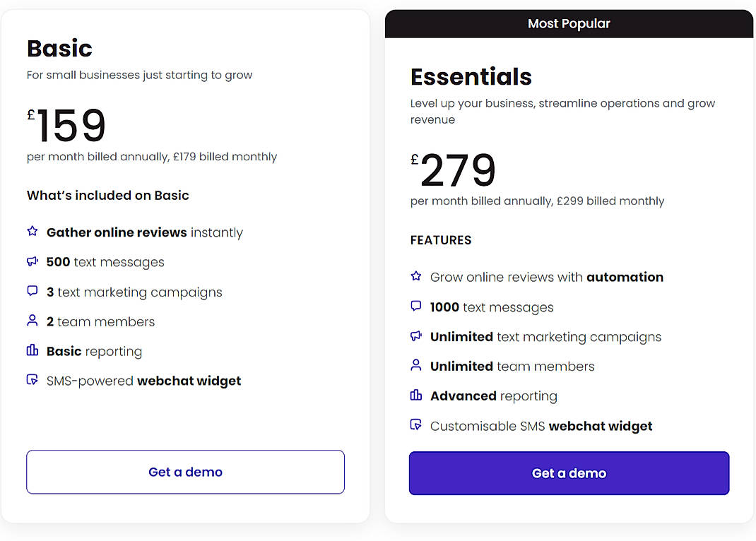Image resolution: width=756 pixels, height=541 pixels.
Task: Select the Most Popular banner
Action: 569,23
